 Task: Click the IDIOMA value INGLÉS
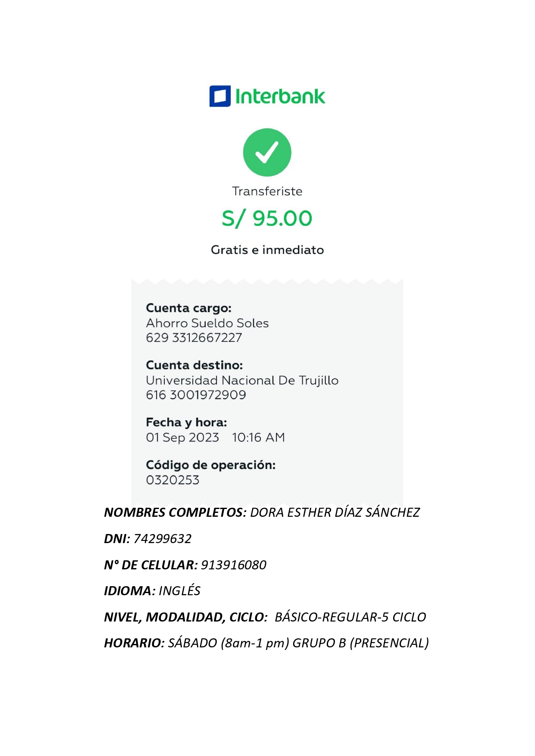point(180,591)
